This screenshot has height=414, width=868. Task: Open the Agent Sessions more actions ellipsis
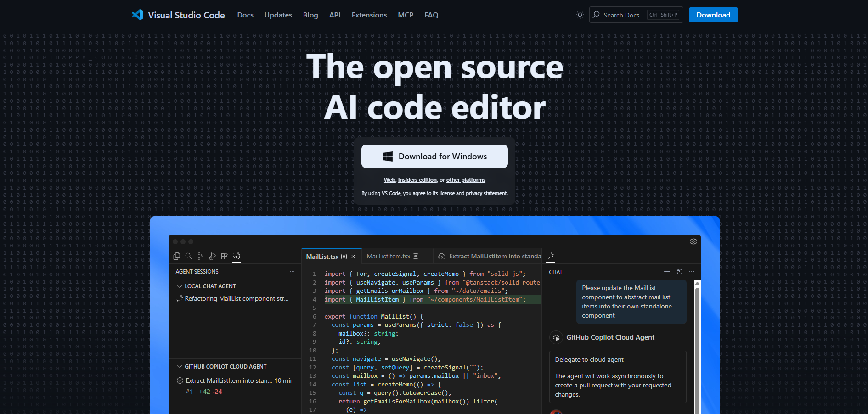pyautogui.click(x=292, y=271)
